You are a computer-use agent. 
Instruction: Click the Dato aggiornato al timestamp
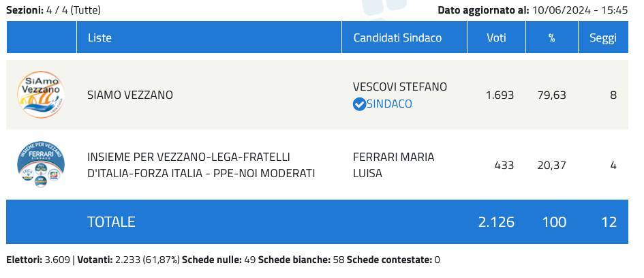click(532, 10)
